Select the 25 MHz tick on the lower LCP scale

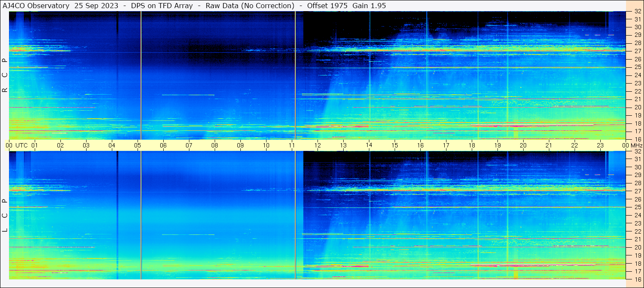click(638, 207)
